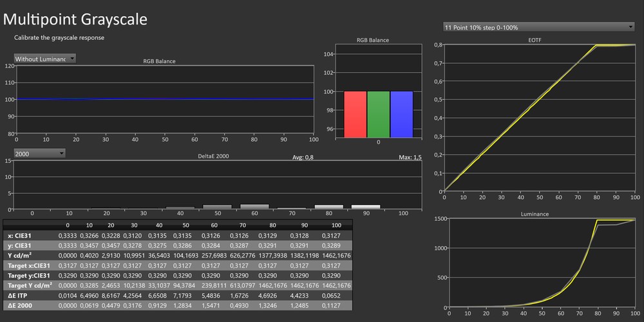Select the 'Y cd/m²' row label
644x322 pixels.
point(21,256)
